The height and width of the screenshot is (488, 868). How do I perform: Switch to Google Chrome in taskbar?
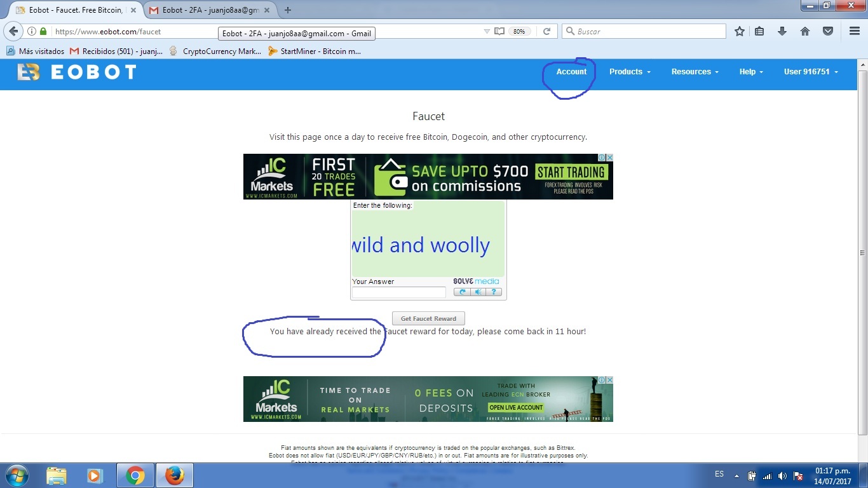pyautogui.click(x=135, y=475)
